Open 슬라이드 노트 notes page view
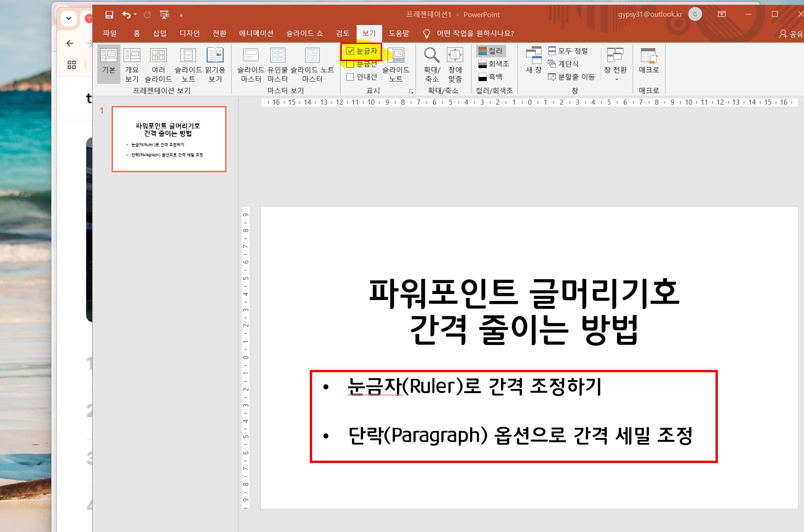 (188, 65)
